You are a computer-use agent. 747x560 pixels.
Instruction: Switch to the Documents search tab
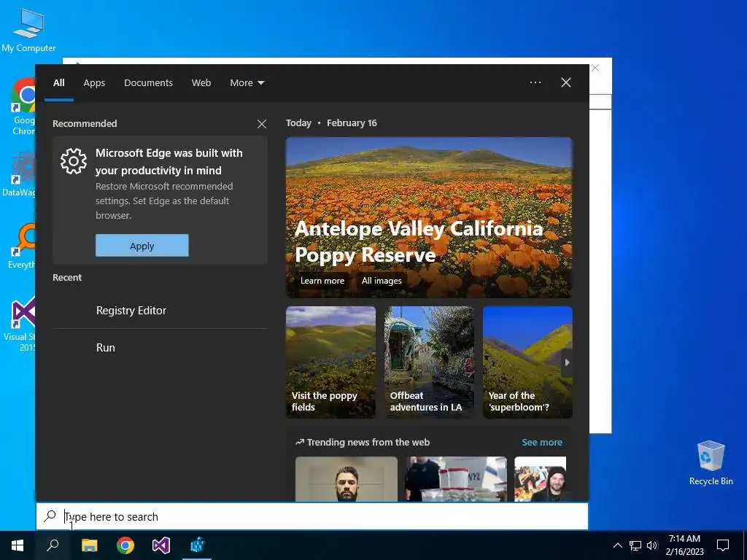pos(148,83)
